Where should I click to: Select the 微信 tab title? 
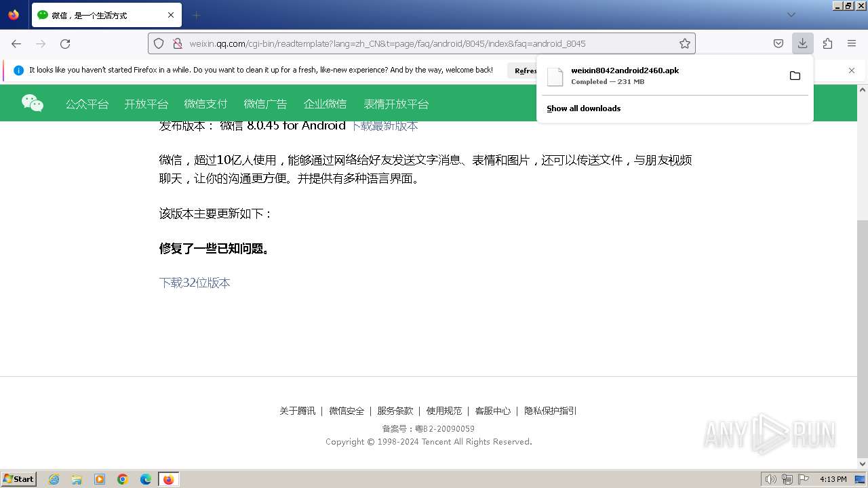point(90,15)
